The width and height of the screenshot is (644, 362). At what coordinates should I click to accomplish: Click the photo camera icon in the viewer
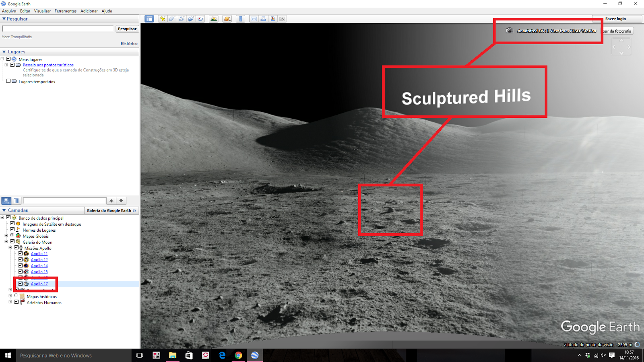[510, 31]
